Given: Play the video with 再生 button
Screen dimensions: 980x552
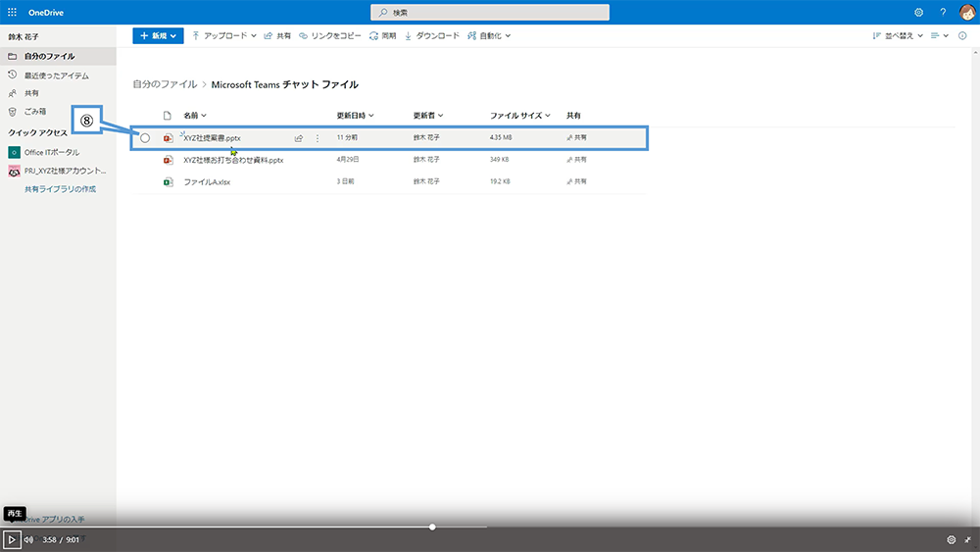Looking at the screenshot, I should point(11,539).
